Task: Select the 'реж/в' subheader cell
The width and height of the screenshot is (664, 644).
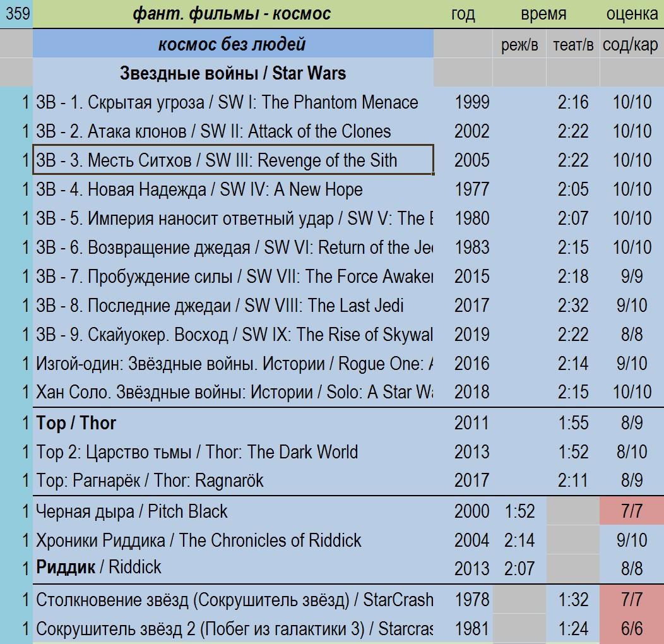Action: tap(519, 44)
